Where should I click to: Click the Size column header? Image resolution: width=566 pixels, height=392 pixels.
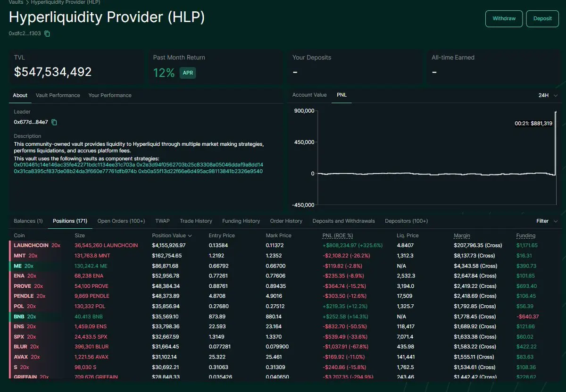(x=80, y=235)
